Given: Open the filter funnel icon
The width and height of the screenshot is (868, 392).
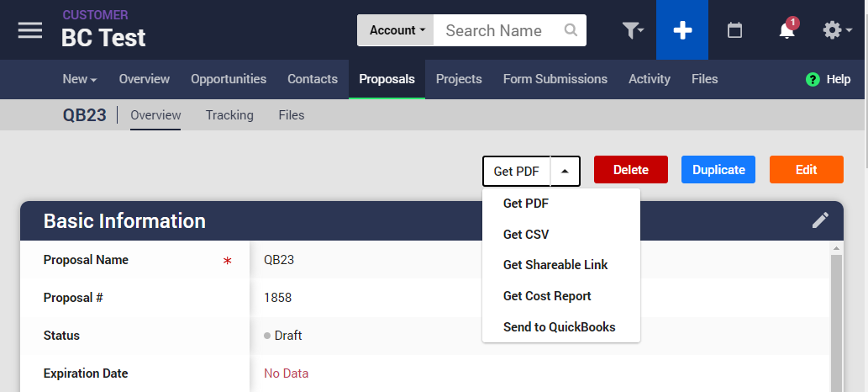Looking at the screenshot, I should [632, 30].
